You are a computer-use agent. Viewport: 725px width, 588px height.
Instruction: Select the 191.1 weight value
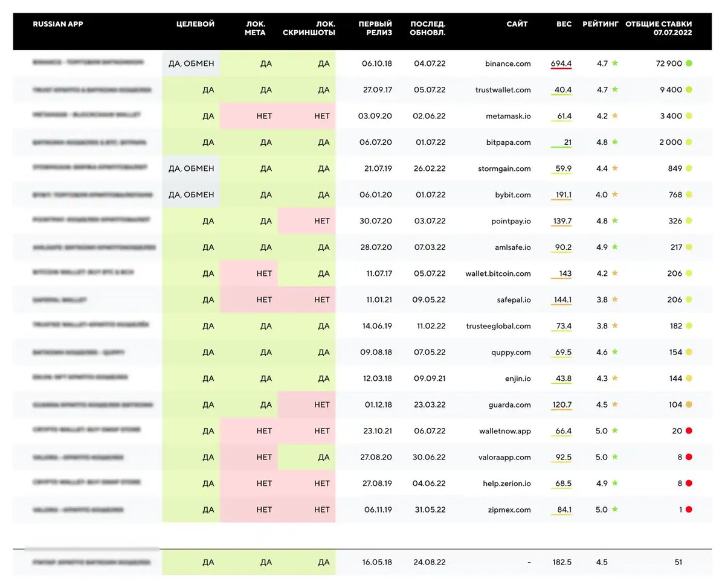pos(562,194)
